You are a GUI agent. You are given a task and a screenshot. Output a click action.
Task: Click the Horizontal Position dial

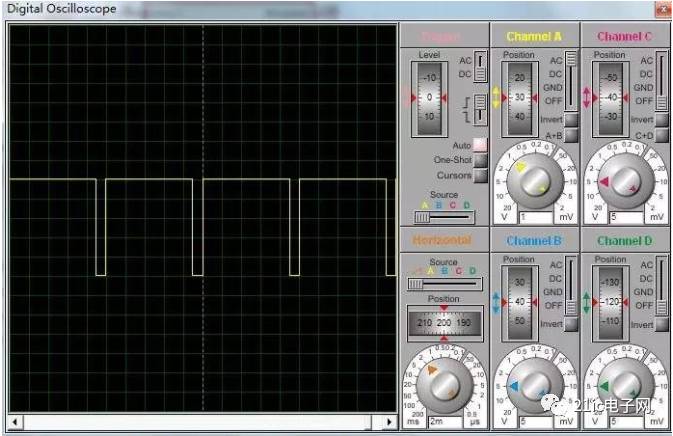[444, 323]
